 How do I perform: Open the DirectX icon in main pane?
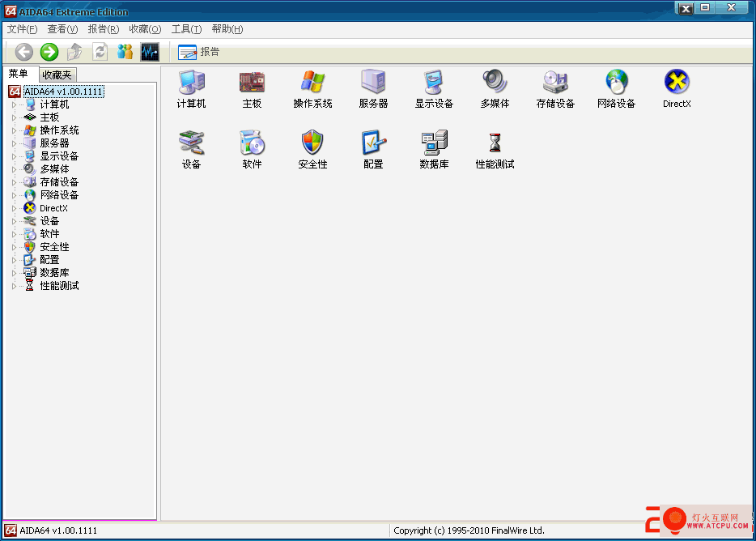click(677, 89)
